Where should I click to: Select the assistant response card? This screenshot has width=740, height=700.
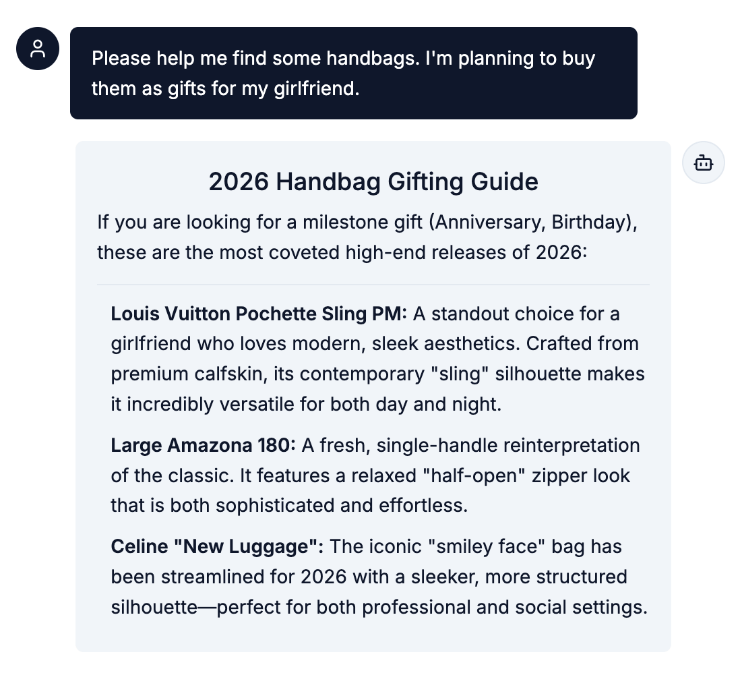[373, 395]
